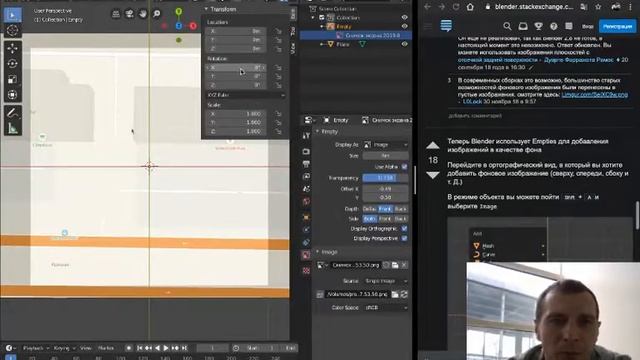
Task: Open the Tool properties tab icon
Action: [x=306, y=136]
